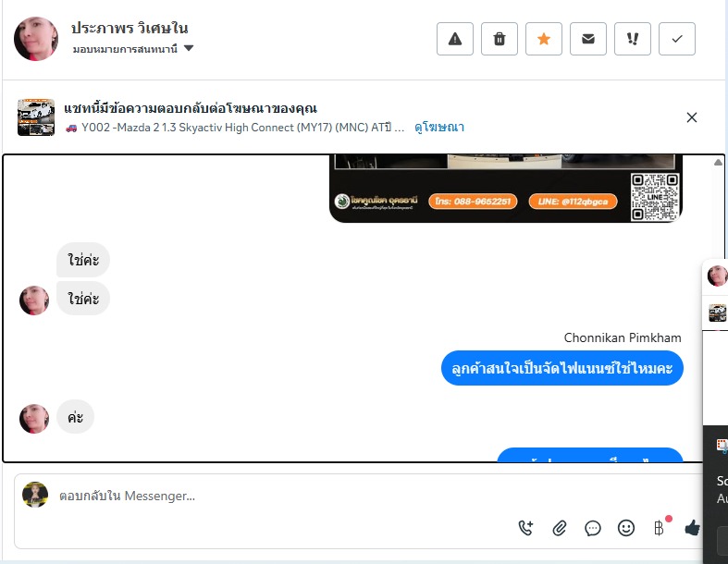
Task: Open the emoji smiley picker
Action: [626, 528]
